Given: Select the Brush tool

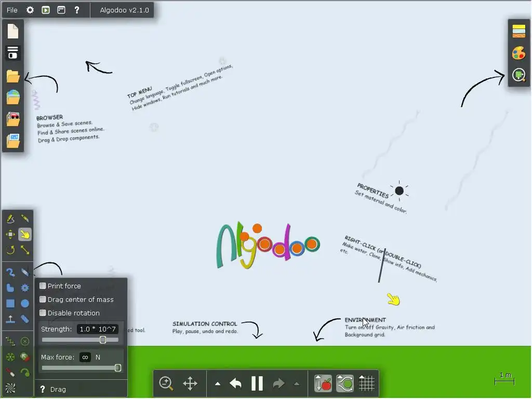Looking at the screenshot, I should (10, 272).
